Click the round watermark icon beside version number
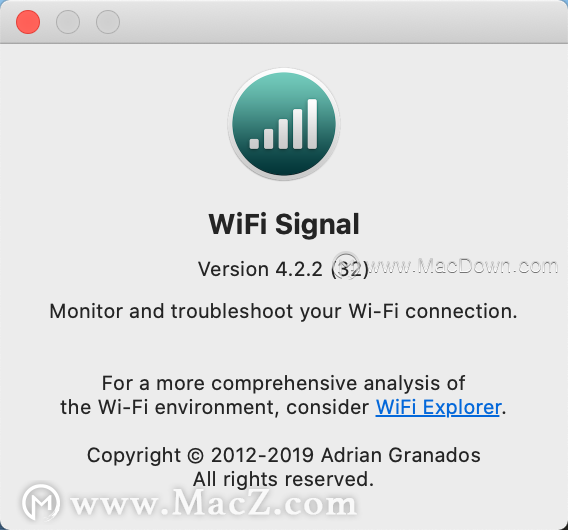The image size is (568, 530). click(346, 265)
